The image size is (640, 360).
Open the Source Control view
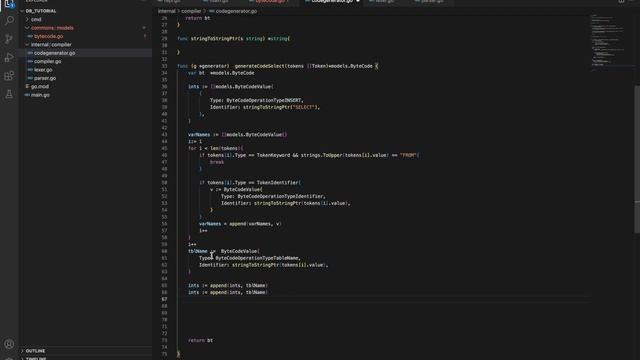point(9,39)
